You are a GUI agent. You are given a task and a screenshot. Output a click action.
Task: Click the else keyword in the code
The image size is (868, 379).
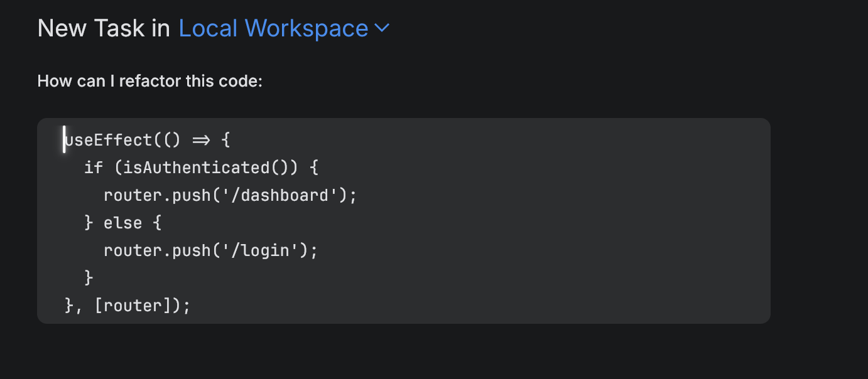tap(123, 222)
